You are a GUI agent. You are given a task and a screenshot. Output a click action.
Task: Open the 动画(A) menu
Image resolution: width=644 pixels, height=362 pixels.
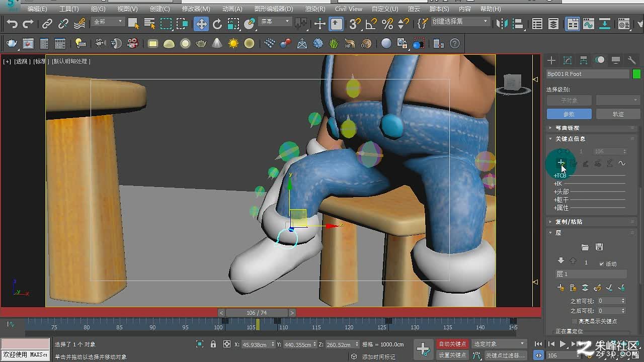pos(232,9)
